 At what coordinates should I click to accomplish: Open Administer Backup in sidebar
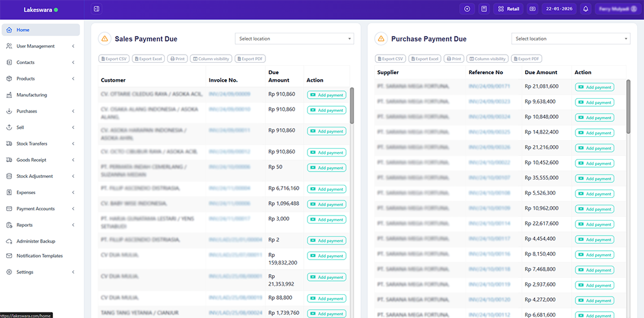pyautogui.click(x=36, y=241)
